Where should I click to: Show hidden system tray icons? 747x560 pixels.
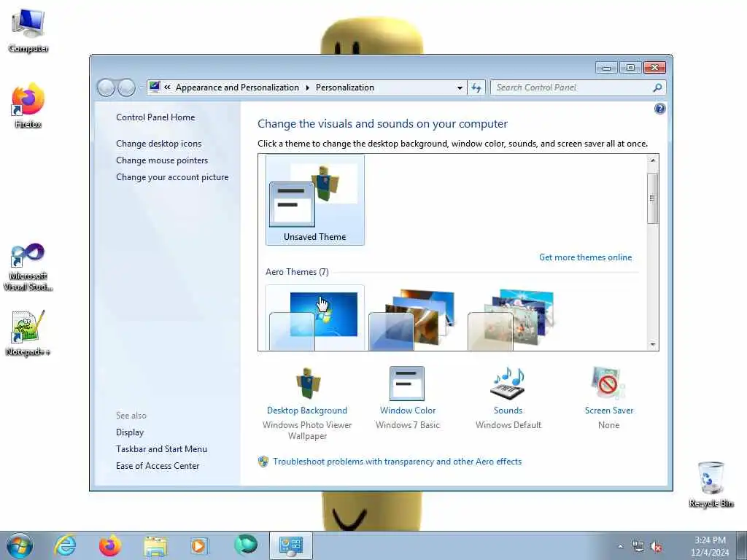coord(620,547)
